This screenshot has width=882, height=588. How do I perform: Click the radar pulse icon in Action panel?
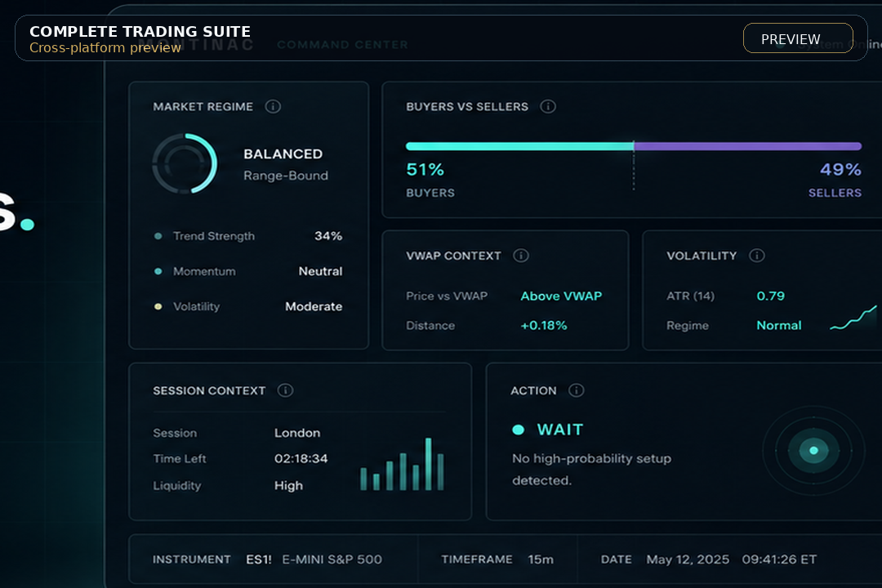click(813, 450)
